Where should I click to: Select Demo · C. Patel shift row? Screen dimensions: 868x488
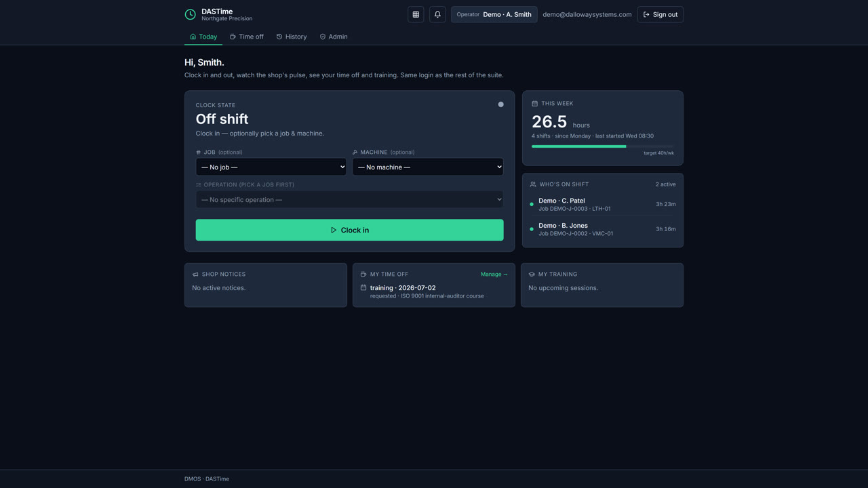click(603, 204)
